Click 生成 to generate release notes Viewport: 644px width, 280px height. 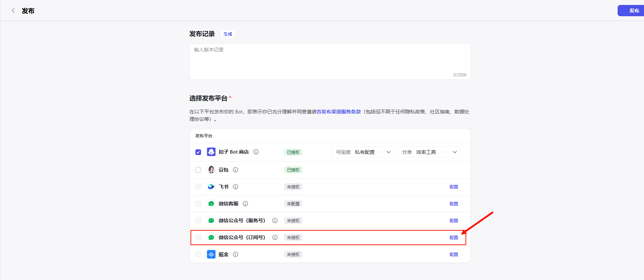(228, 34)
